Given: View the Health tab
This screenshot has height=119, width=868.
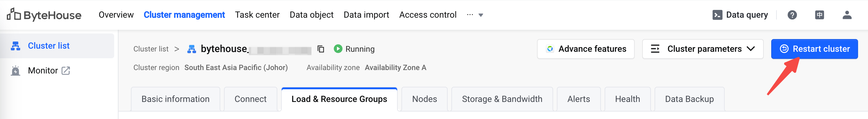Looking at the screenshot, I should click(x=627, y=99).
